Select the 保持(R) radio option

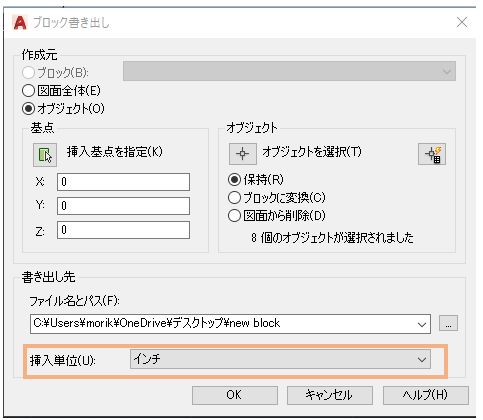(234, 180)
